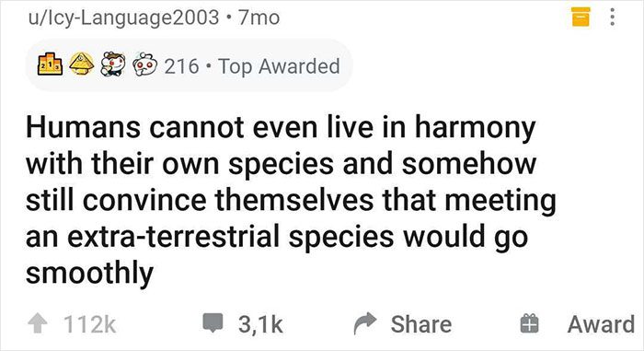Open comments via the speech bubble icon

(213, 323)
